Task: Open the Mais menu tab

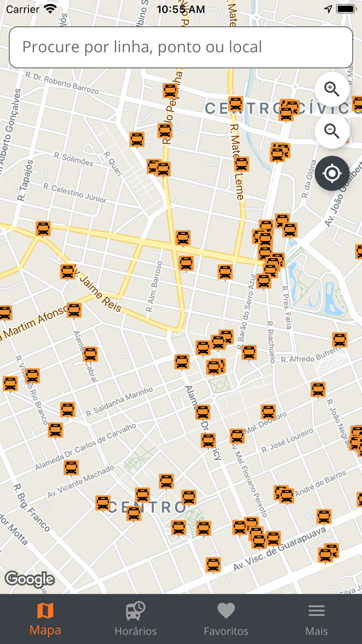Action: [x=316, y=619]
